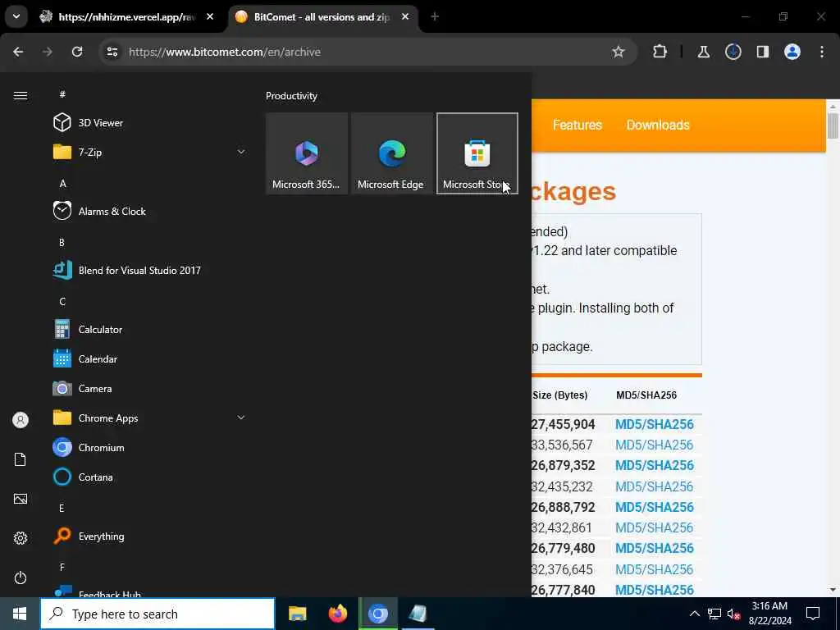The width and height of the screenshot is (840, 630).
Task: Click the Productivity group title
Action: 291,96
